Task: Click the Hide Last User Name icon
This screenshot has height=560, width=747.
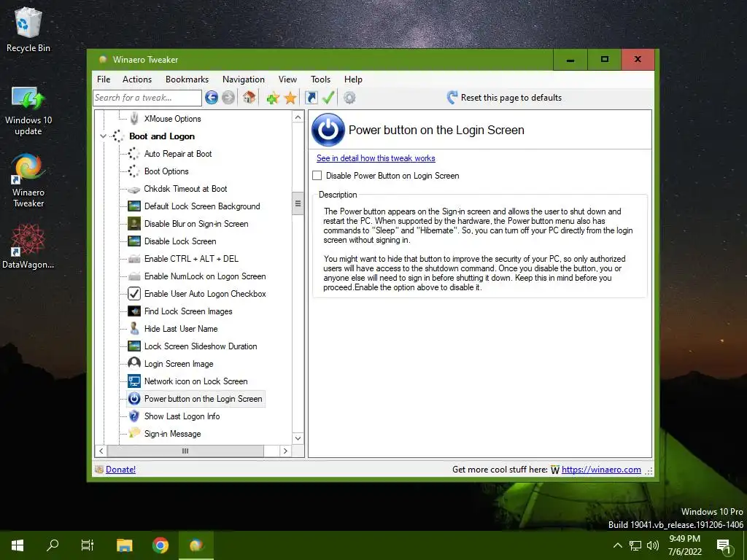Action: [134, 329]
